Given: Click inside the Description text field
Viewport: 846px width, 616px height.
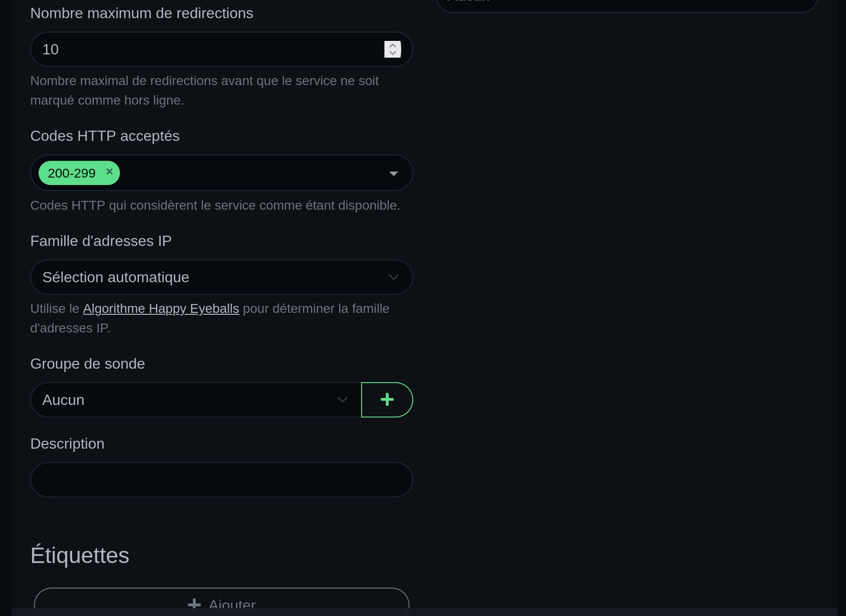Looking at the screenshot, I should click(x=222, y=479).
